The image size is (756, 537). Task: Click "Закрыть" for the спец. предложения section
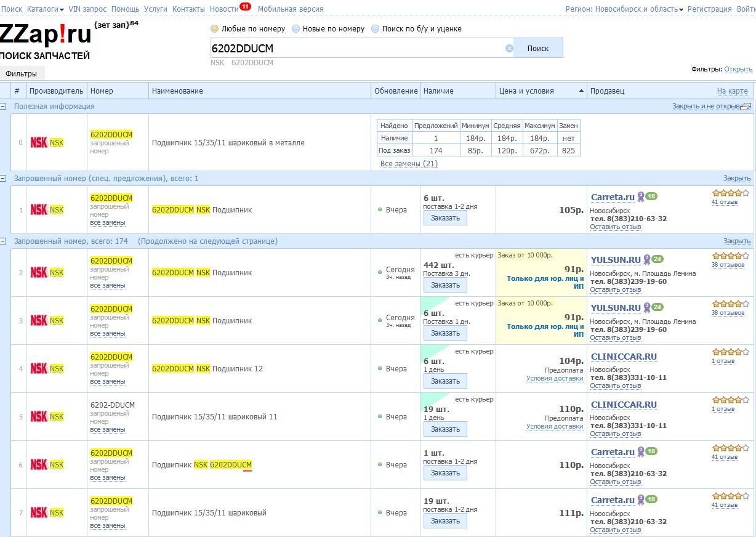pyautogui.click(x=737, y=179)
